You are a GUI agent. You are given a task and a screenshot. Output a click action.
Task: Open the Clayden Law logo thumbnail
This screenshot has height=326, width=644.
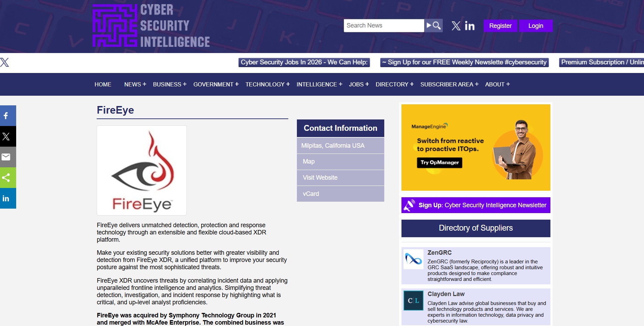[414, 301]
